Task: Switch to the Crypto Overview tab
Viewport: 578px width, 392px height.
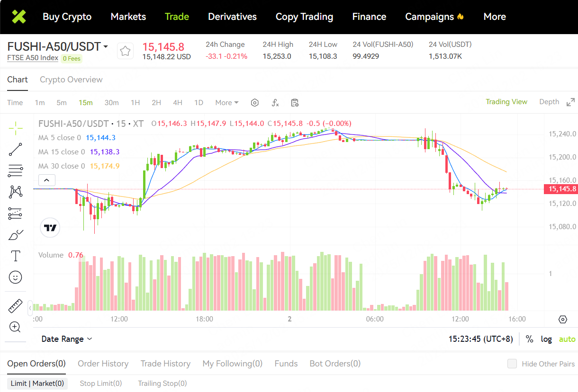Action: pos(71,80)
